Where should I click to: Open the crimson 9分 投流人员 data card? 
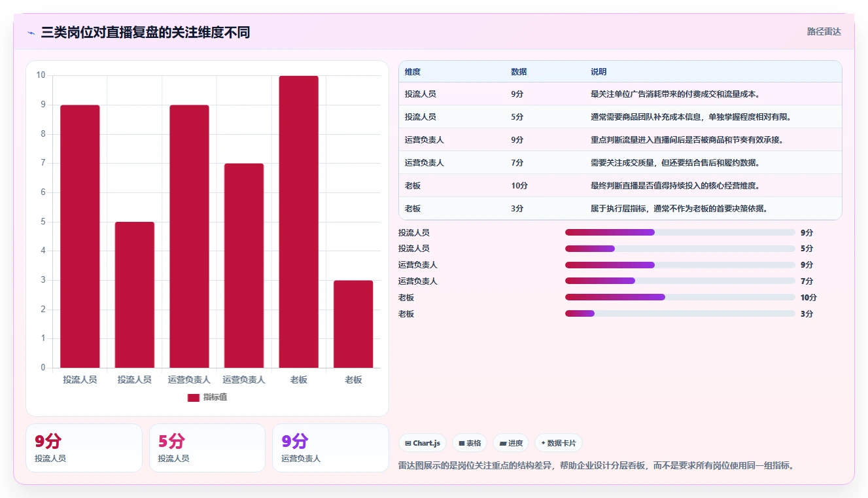click(84, 448)
